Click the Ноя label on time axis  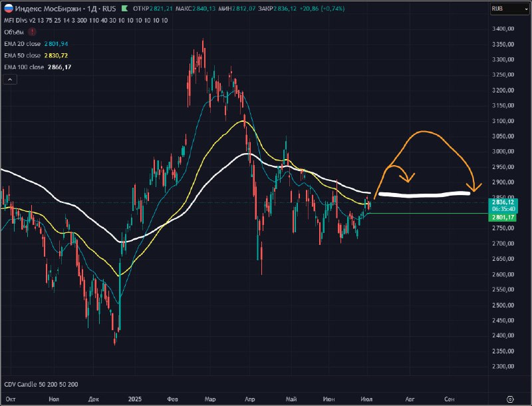click(54, 399)
